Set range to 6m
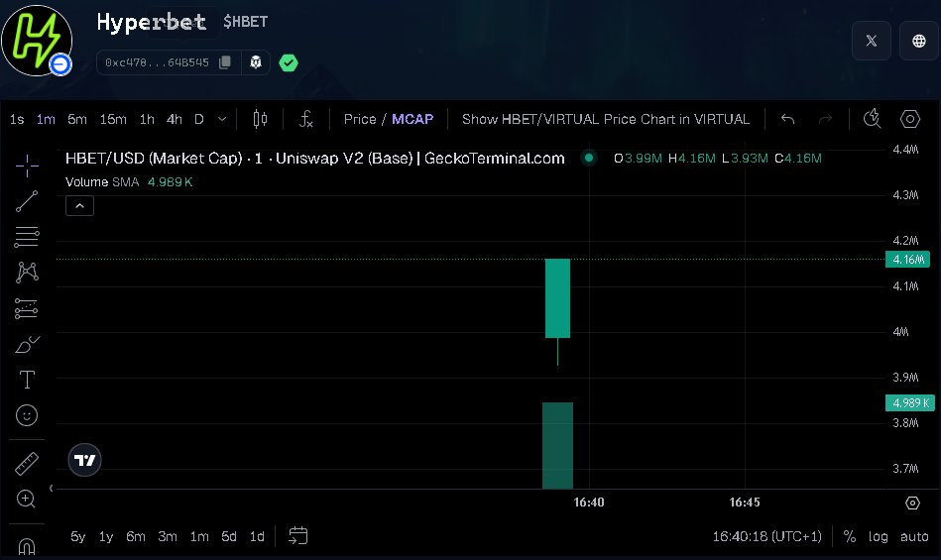 136,536
